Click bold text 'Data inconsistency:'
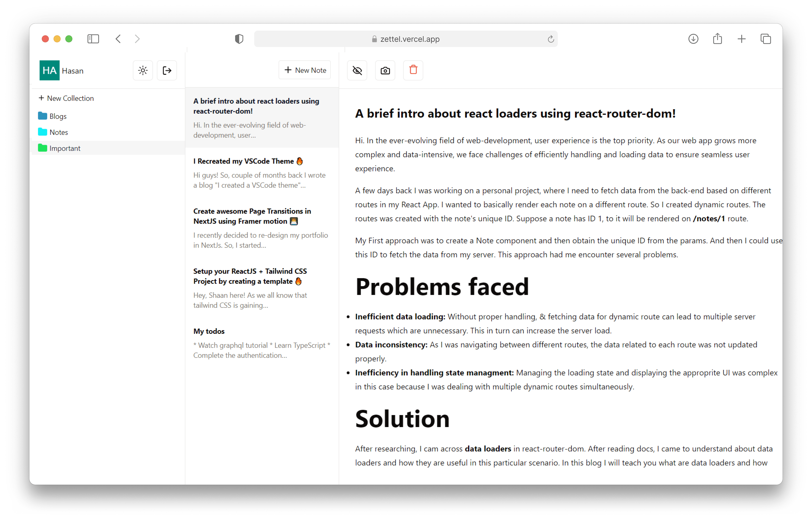 [x=391, y=344]
